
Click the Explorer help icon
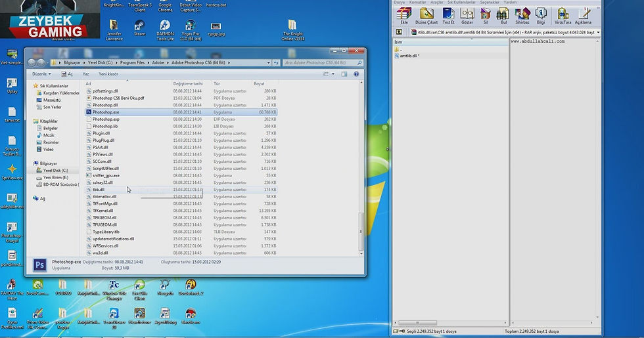point(356,74)
